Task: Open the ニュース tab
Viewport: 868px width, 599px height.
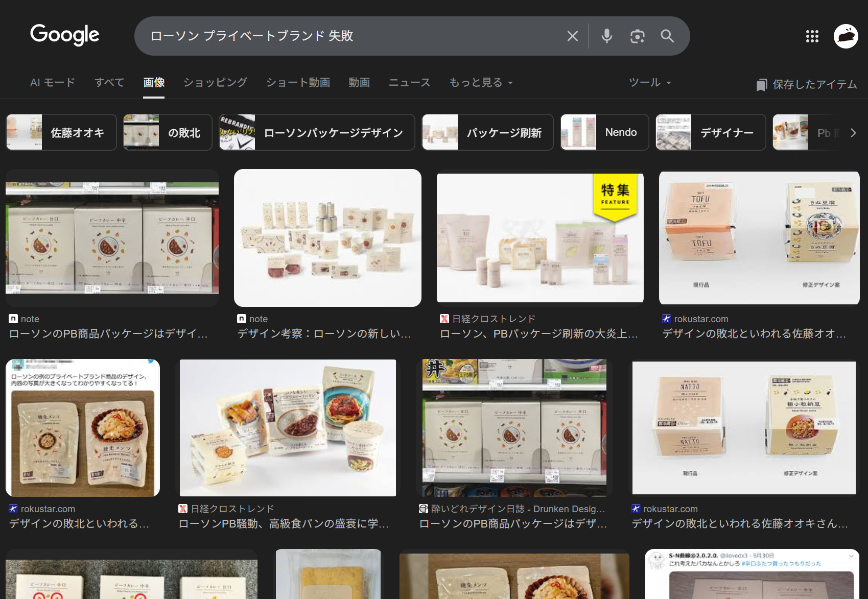Action: [410, 82]
